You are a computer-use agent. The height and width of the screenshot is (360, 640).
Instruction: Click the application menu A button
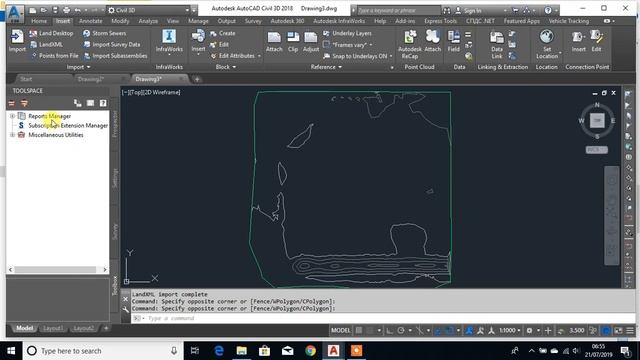(x=15, y=13)
